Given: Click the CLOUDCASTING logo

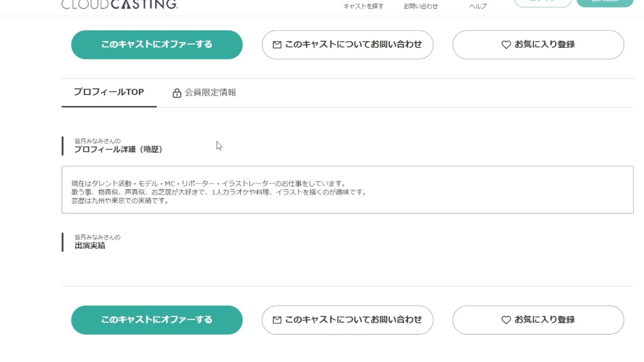Looking at the screenshot, I should pyautogui.click(x=119, y=5).
